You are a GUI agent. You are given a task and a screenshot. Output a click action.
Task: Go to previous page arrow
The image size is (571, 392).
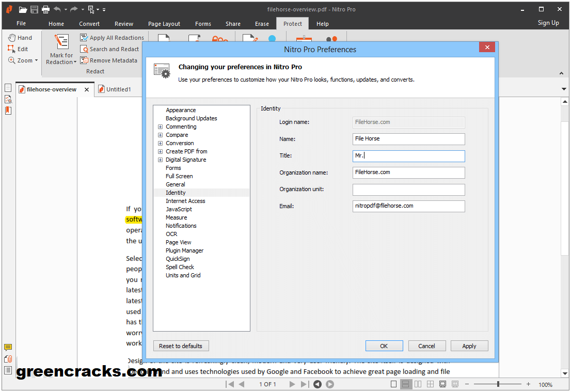tap(242, 384)
